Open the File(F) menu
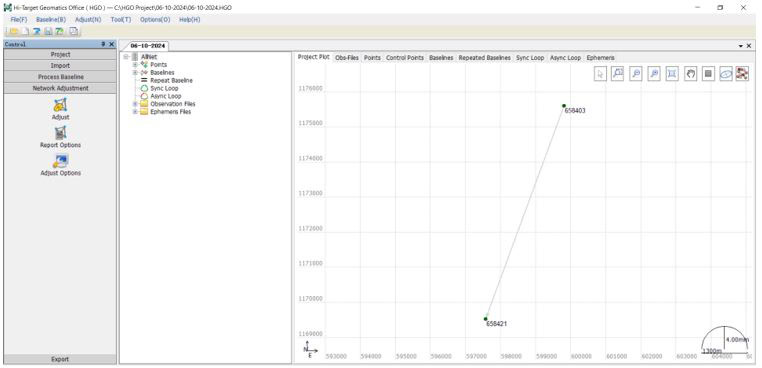 point(19,19)
